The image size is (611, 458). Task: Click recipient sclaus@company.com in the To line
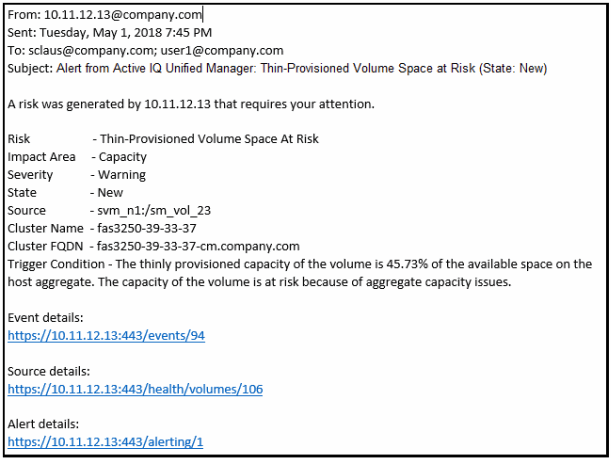coord(86,50)
